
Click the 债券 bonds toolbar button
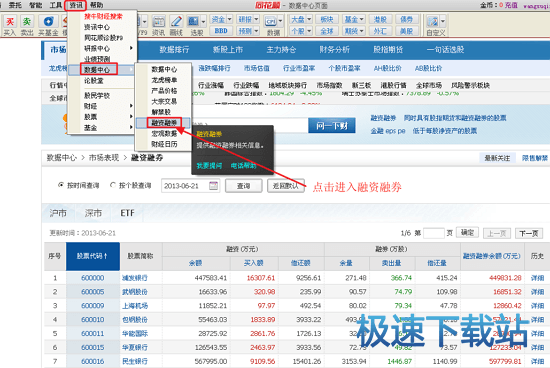click(x=406, y=19)
